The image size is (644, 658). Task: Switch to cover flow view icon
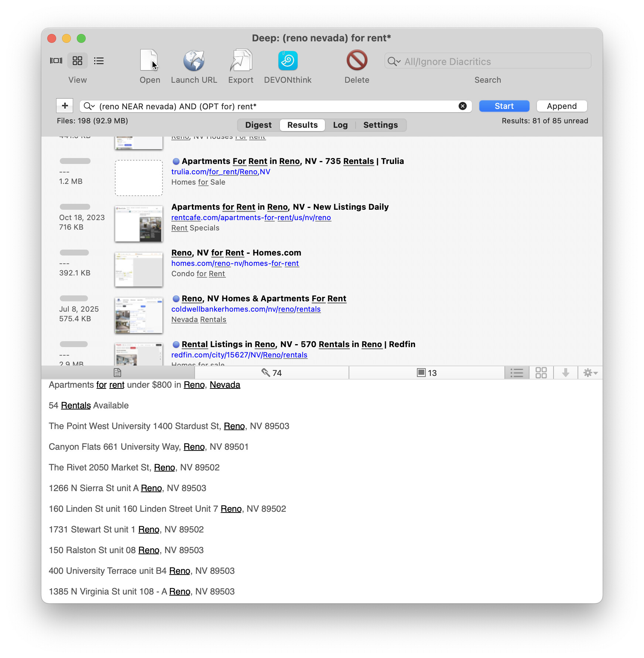point(56,61)
